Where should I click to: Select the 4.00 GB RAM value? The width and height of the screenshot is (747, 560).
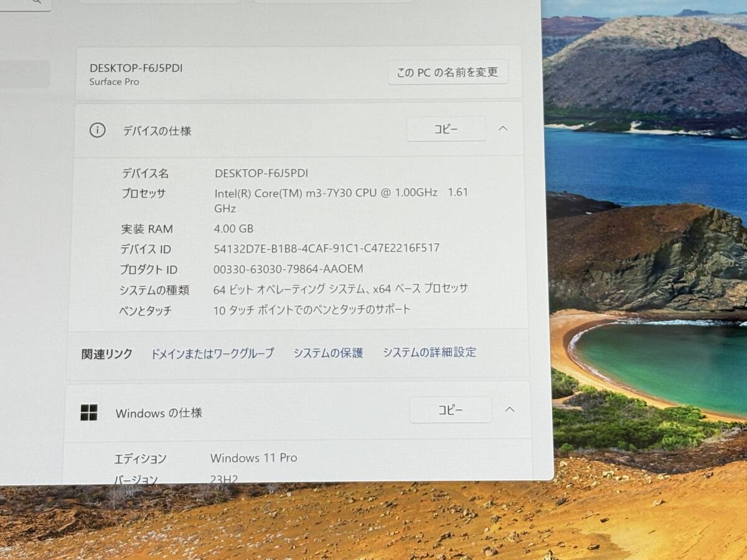[x=233, y=228]
